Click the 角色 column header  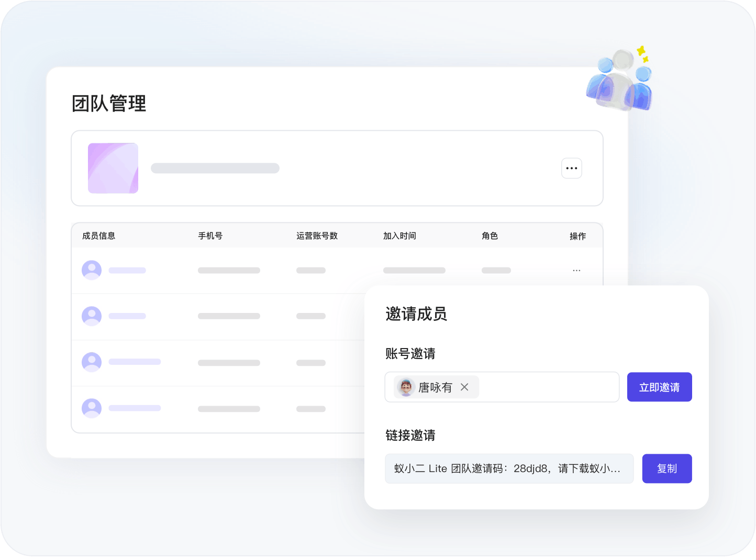click(x=490, y=236)
